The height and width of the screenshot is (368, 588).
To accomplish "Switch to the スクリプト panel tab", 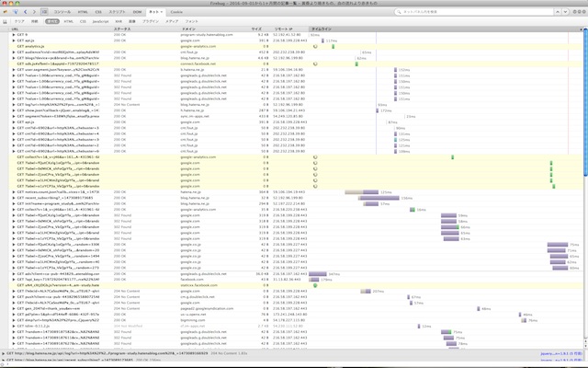I will (117, 12).
